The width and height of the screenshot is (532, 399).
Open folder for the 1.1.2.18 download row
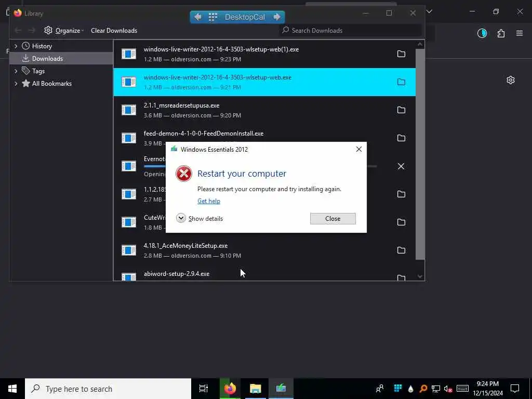(401, 194)
